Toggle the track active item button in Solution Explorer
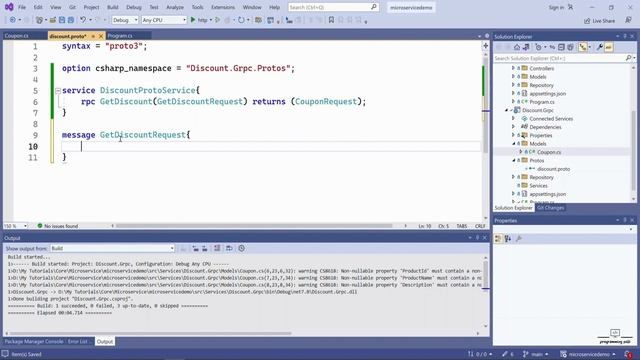The height and width of the screenshot is (360, 640). click(583, 47)
